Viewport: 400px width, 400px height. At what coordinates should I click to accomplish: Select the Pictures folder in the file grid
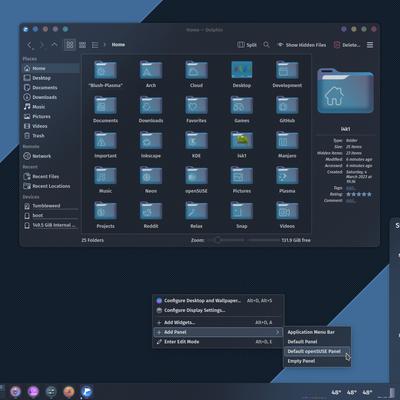tap(242, 176)
